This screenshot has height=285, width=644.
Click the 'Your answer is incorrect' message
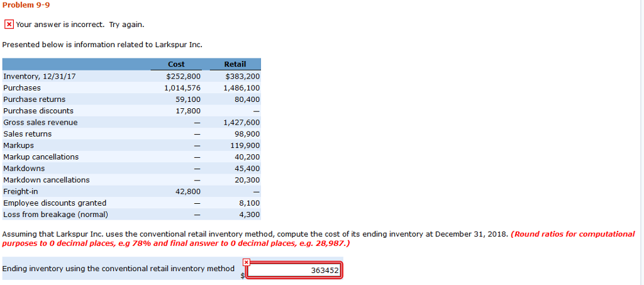[80, 25]
